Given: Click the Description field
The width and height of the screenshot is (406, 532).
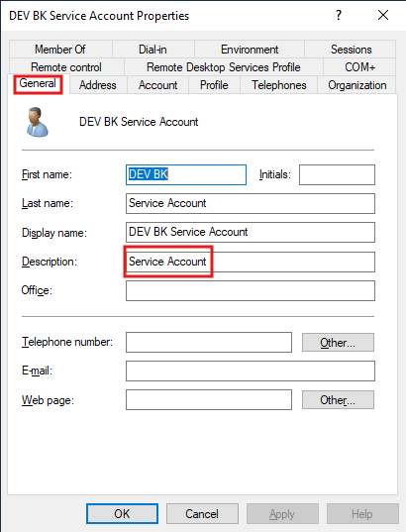Looking at the screenshot, I should 251,262.
